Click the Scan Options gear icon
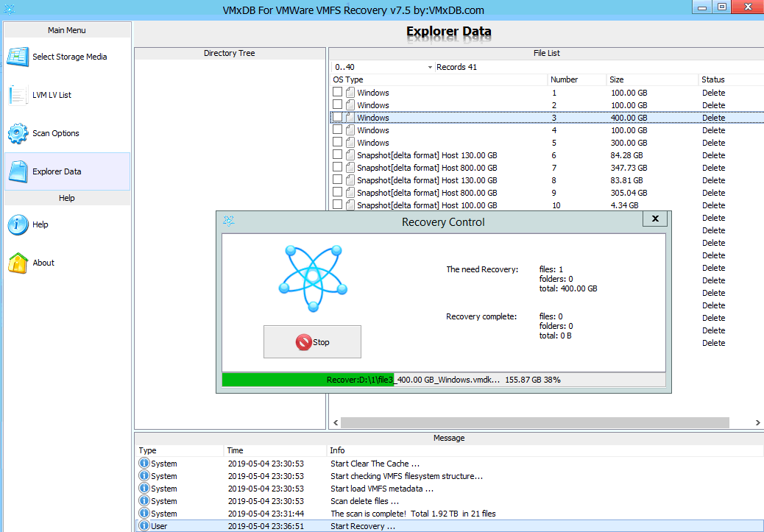Viewport: 764px width, 532px height. tap(18, 133)
